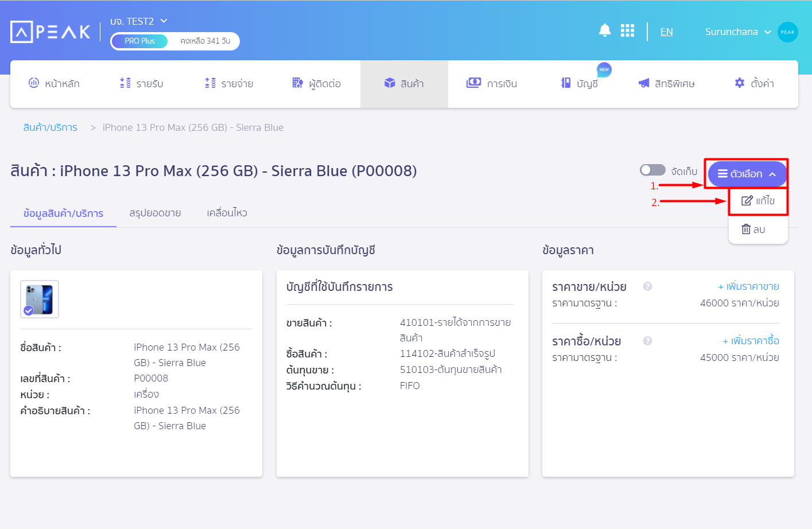The height and width of the screenshot is (529, 812).
Task: Click help icon beside ราคาซื้อ/หน่วย
Action: point(647,341)
